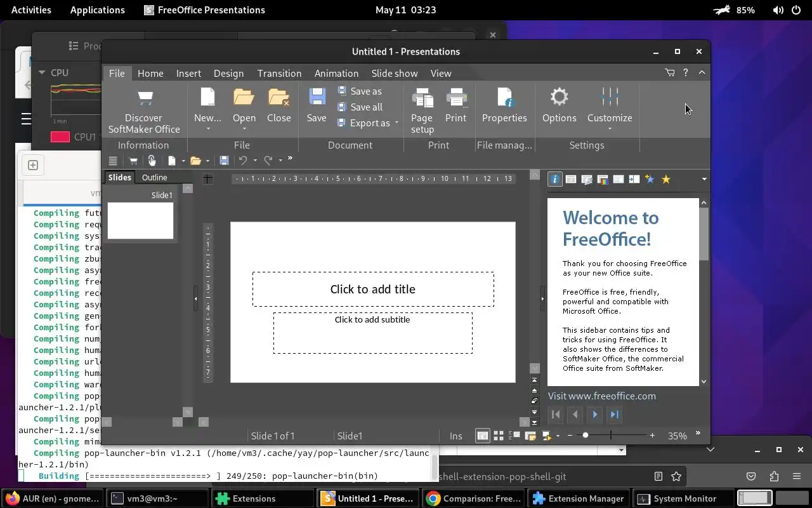Click the help question mark in ribbon corner
The image size is (812, 508).
pos(685,73)
